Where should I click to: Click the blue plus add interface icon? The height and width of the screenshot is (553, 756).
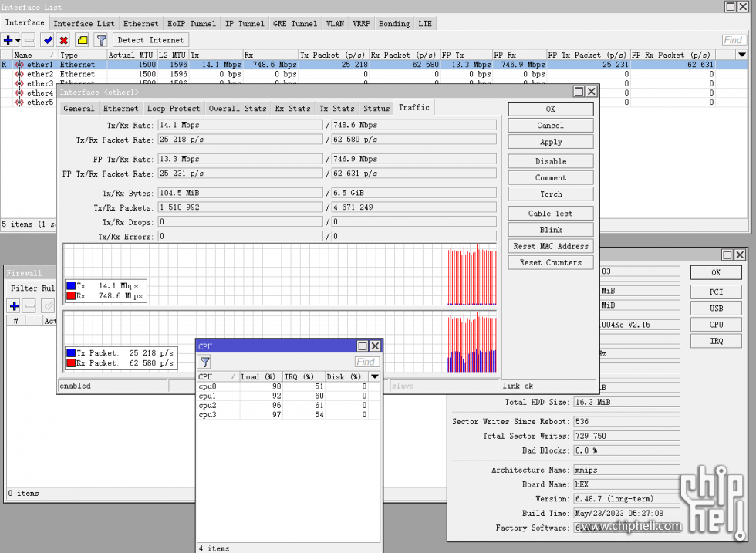[8, 40]
